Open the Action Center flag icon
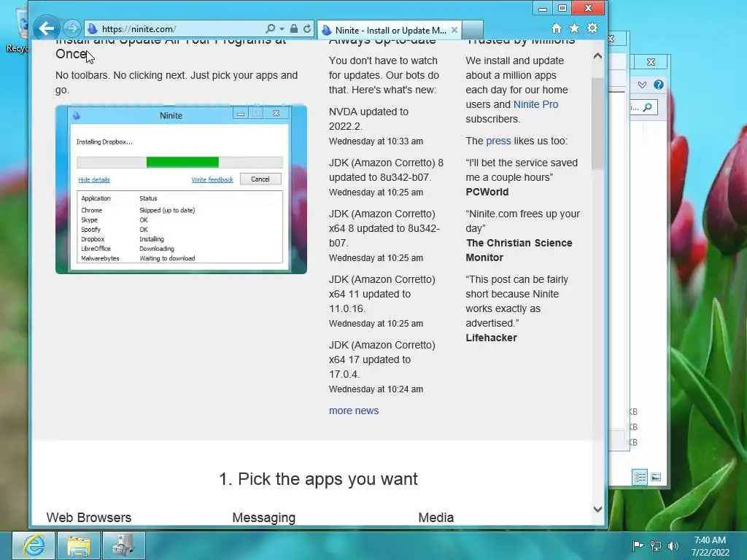747x560 pixels. point(638,546)
